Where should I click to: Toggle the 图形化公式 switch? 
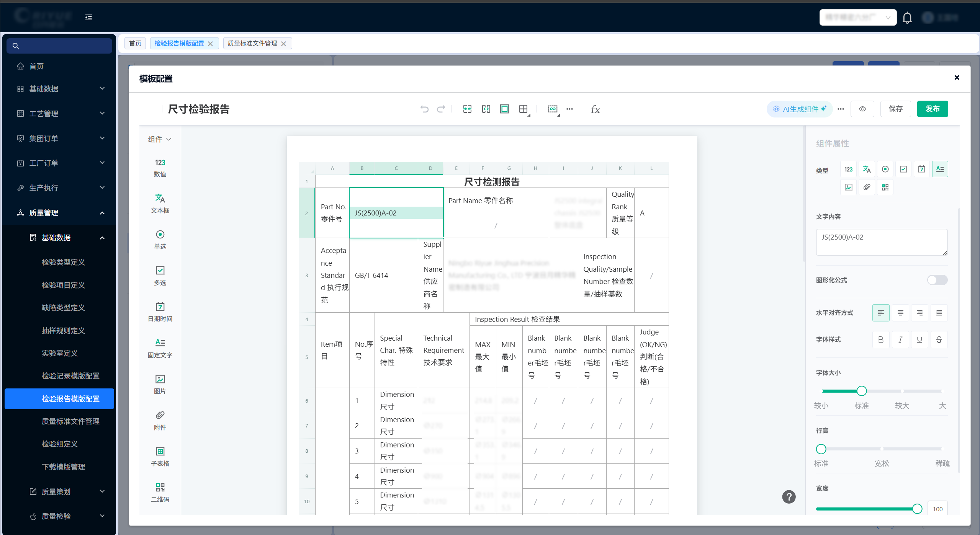(x=937, y=280)
